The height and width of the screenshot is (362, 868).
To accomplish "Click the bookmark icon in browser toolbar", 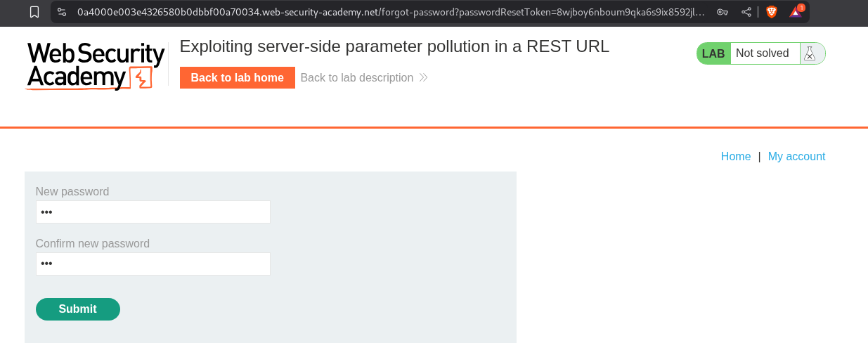I will pos(34,12).
